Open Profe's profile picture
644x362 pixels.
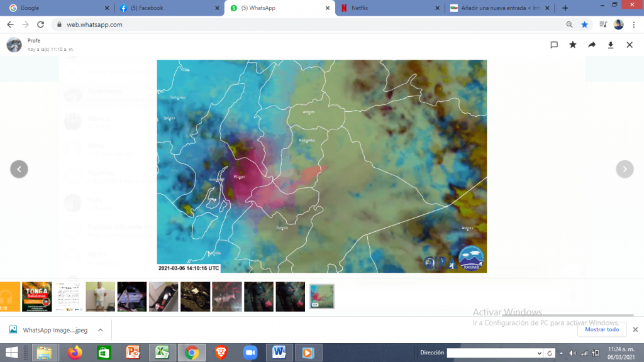[14, 45]
